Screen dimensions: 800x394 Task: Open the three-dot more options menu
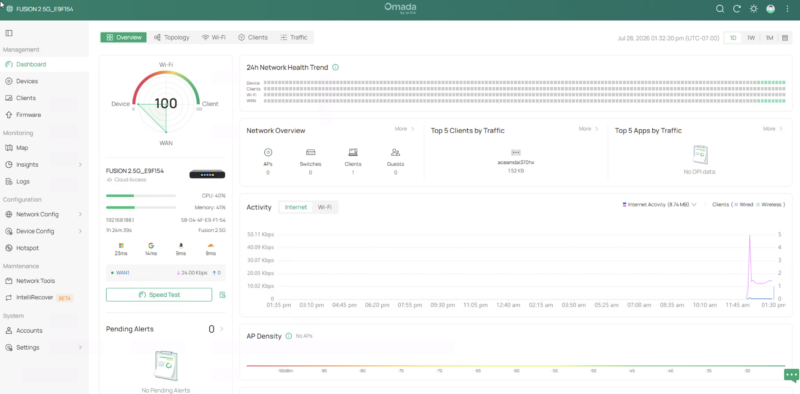point(787,9)
